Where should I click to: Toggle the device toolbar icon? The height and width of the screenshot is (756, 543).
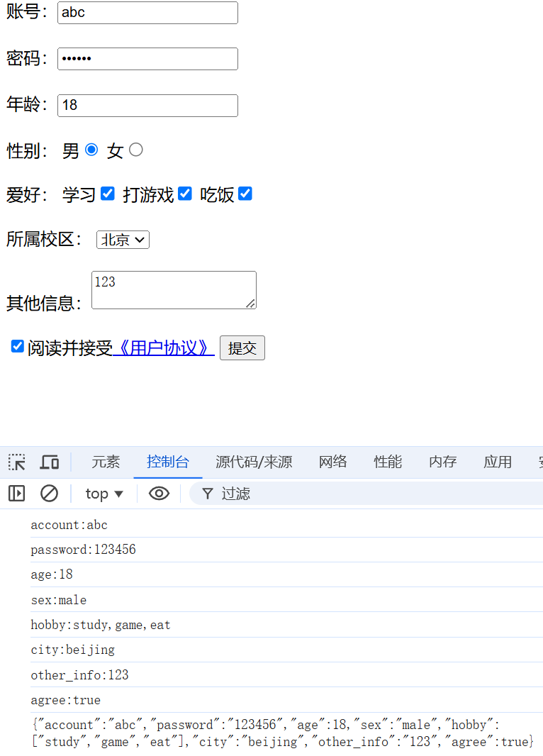click(50, 462)
